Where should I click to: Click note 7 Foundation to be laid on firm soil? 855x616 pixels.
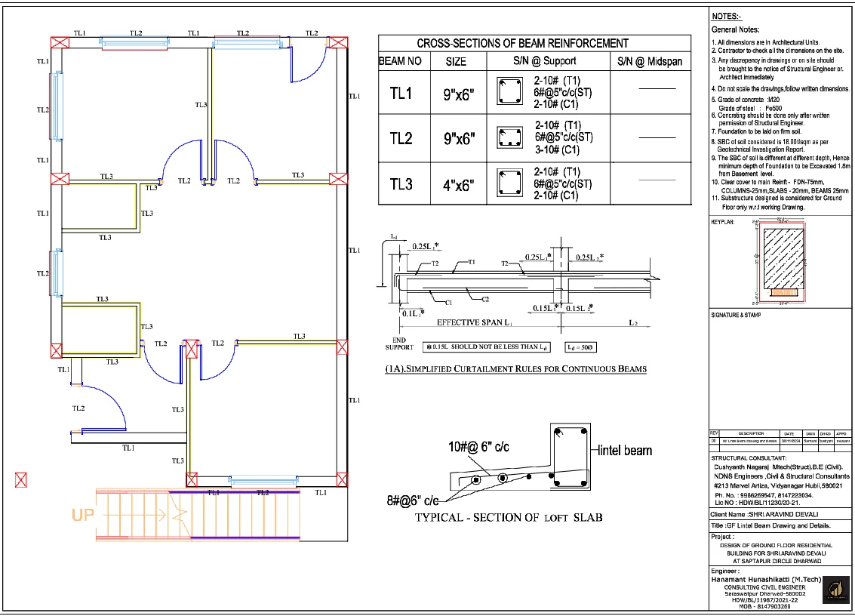[756, 131]
